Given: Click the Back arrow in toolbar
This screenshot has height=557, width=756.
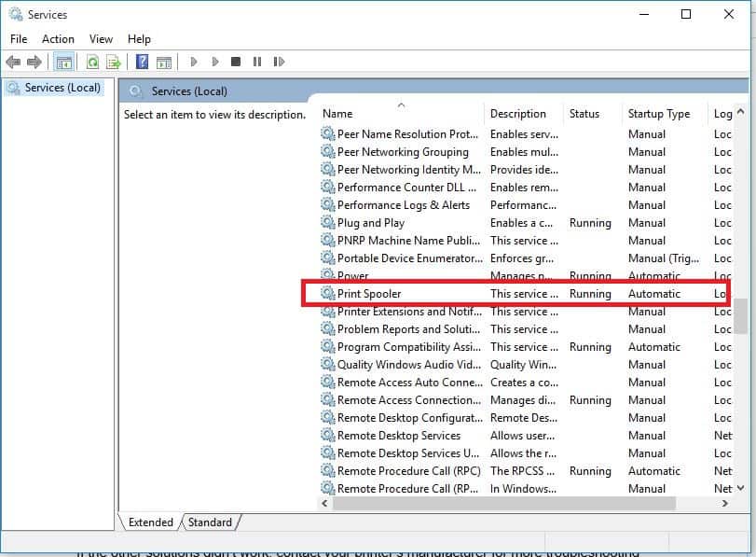Looking at the screenshot, I should 13,63.
